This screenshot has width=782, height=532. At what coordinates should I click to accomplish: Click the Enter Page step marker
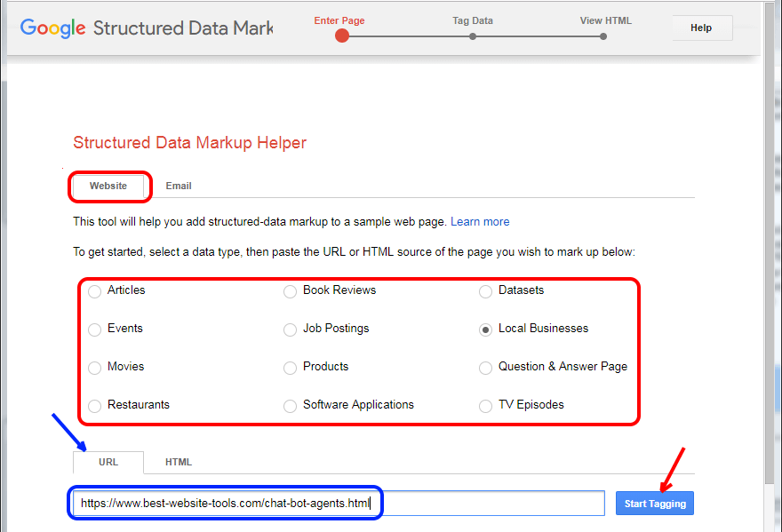pos(342,36)
